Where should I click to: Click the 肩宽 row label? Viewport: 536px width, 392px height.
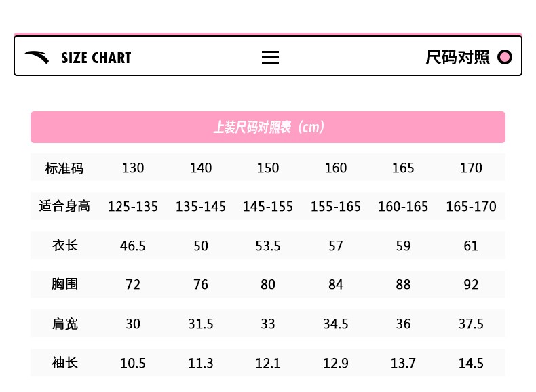[x=65, y=324]
